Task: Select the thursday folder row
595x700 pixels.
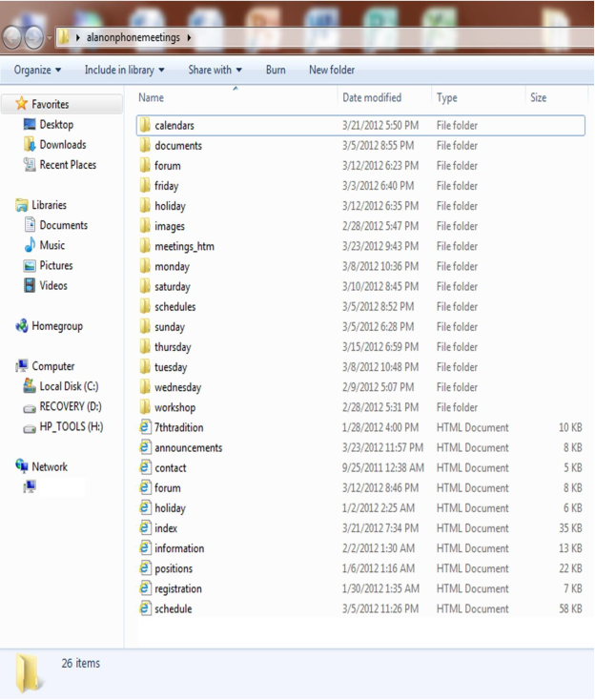Action: (360, 347)
